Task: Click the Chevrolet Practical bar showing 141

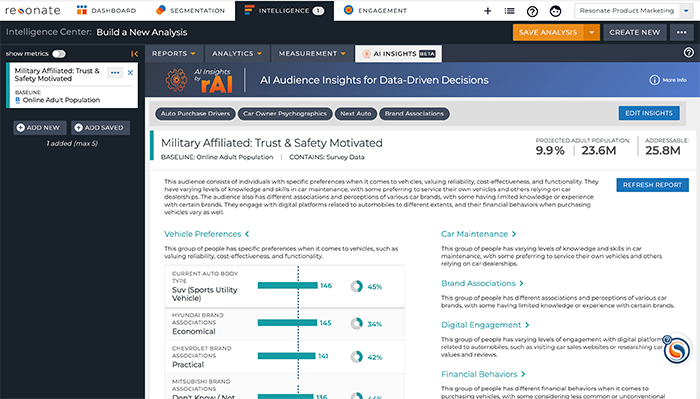Action: tap(286, 356)
